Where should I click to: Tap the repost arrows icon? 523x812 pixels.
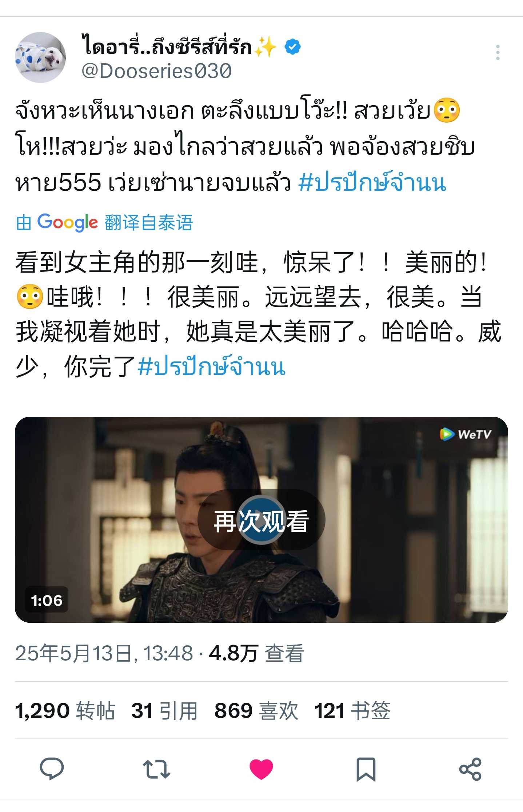(156, 769)
